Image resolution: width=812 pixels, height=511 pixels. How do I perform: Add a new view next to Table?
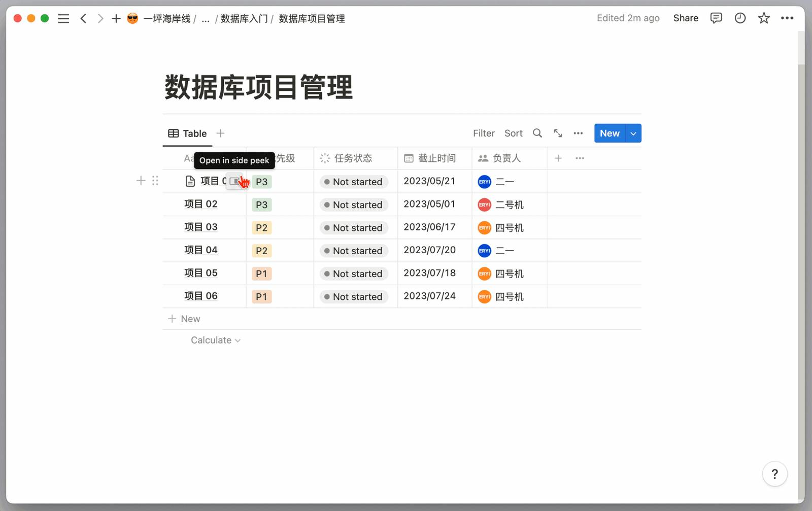click(x=220, y=133)
